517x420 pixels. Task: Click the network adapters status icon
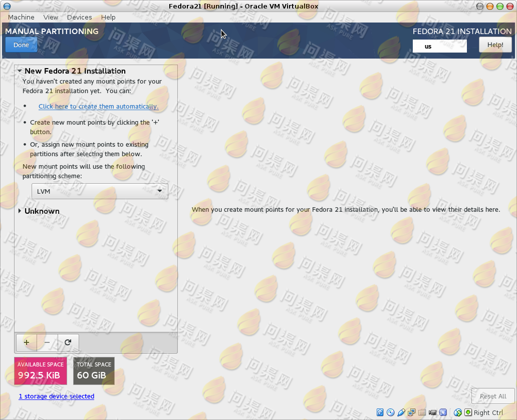click(x=411, y=412)
